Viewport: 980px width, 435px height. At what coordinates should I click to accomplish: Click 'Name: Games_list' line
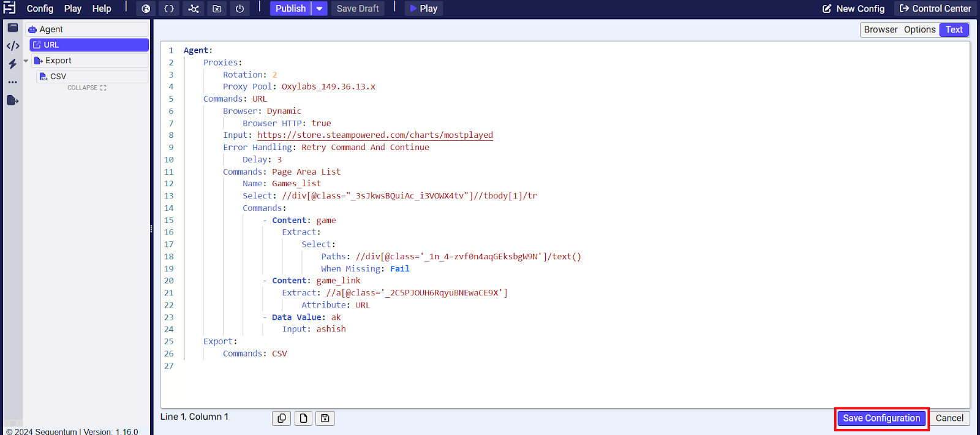tap(282, 184)
